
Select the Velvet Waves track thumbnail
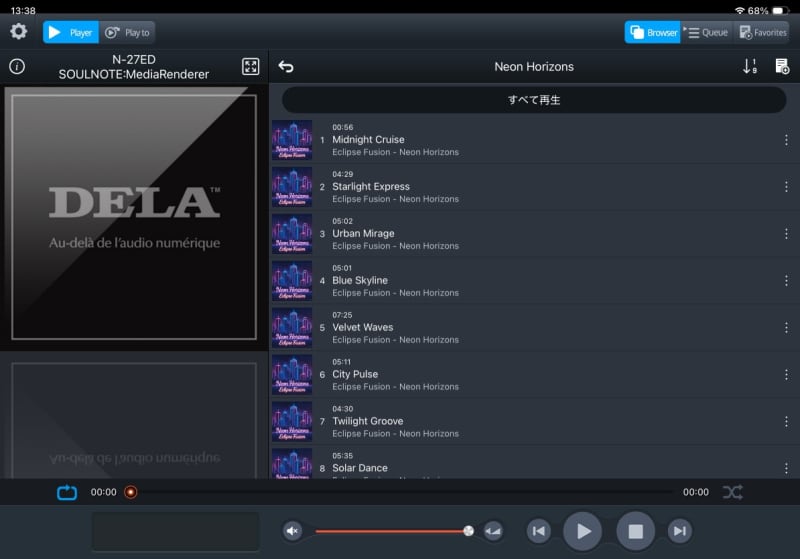tap(292, 328)
